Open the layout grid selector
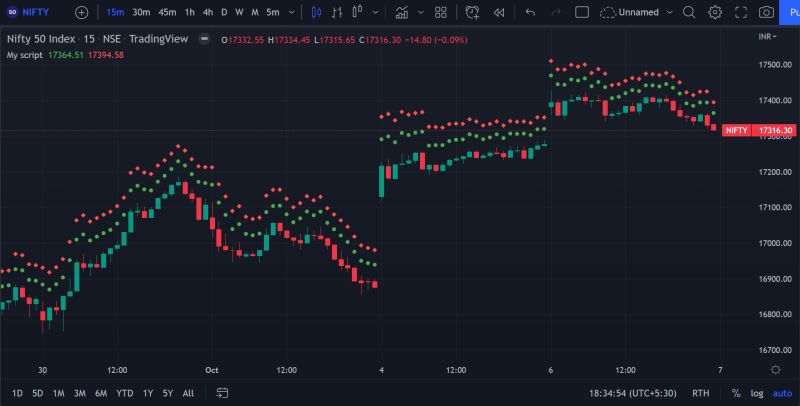 (441, 12)
